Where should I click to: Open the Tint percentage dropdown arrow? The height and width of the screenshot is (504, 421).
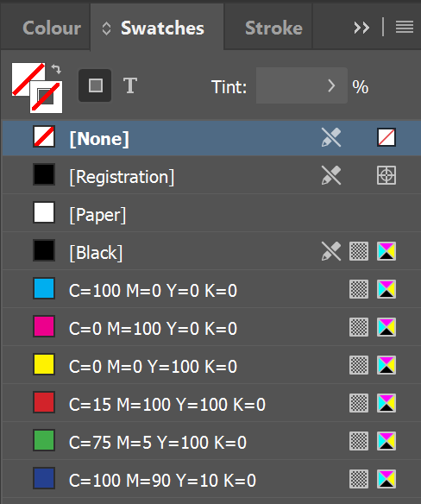[x=331, y=85]
